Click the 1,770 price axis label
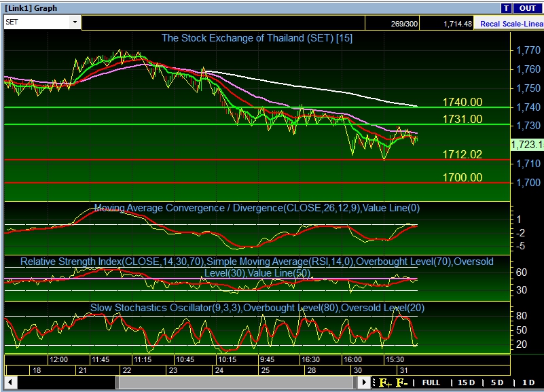This screenshot has width=544, height=392. pyautogui.click(x=528, y=50)
